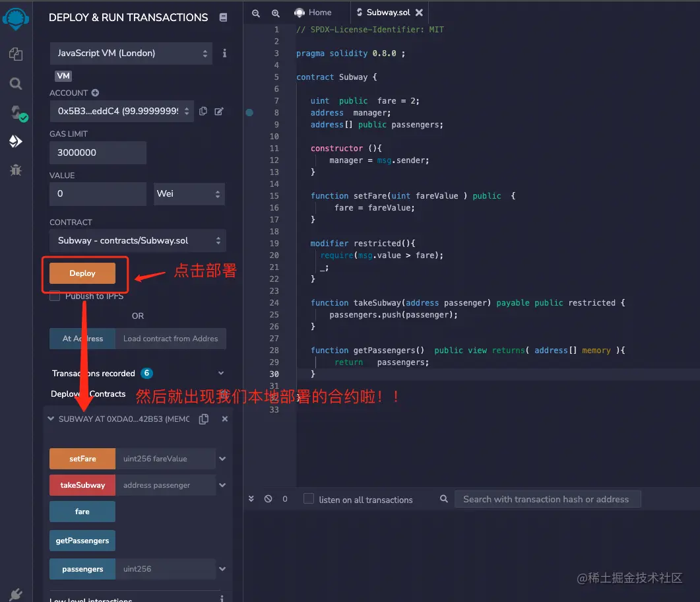
Task: Call the passengers getter button
Action: [82, 569]
